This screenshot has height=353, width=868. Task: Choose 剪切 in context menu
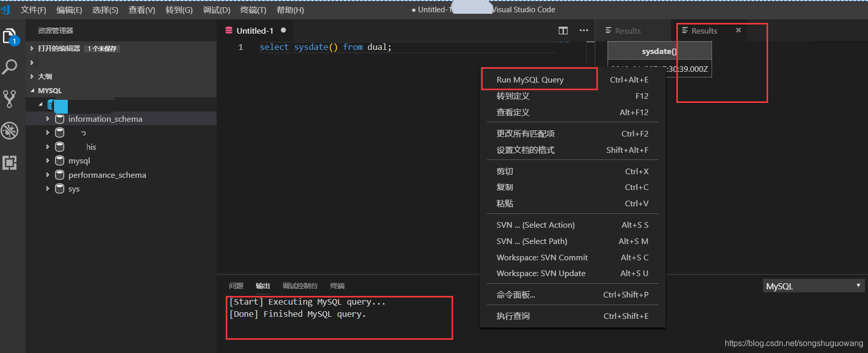pos(572,171)
